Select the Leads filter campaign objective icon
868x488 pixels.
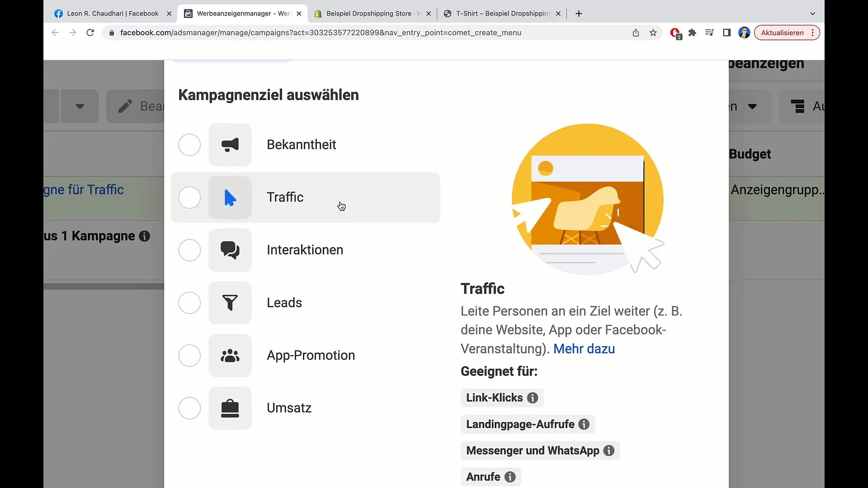(230, 302)
